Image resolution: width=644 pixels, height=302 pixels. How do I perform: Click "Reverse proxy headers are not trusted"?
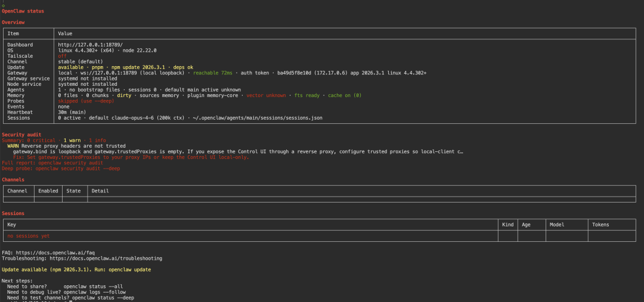pyautogui.click(x=73, y=146)
